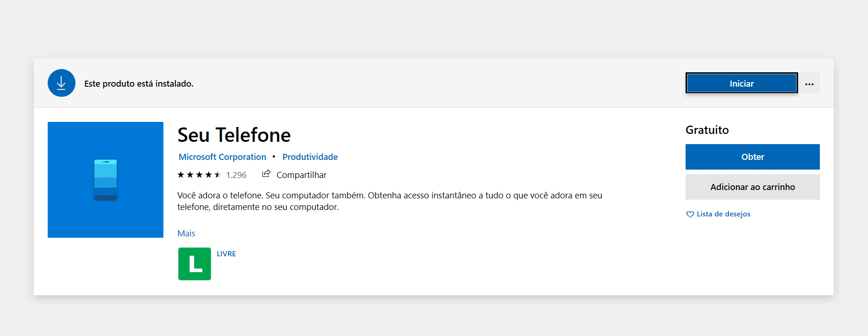Open the Produtividade category link
Viewport: 868px width, 336px height.
click(x=310, y=157)
